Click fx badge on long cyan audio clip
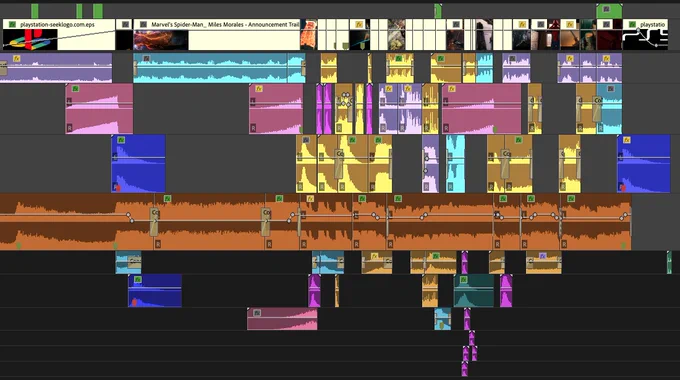 click(x=147, y=59)
